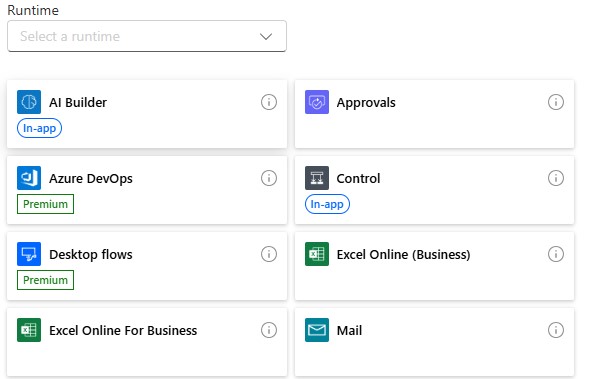Select the Excel Online For Business name text
Image resolution: width=591 pixels, height=379 pixels.
coord(123,330)
